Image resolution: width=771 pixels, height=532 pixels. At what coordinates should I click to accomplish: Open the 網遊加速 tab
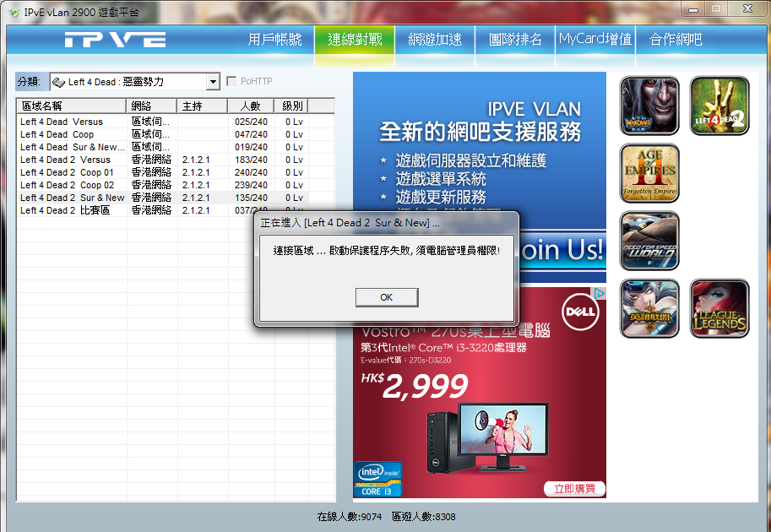[435, 40]
